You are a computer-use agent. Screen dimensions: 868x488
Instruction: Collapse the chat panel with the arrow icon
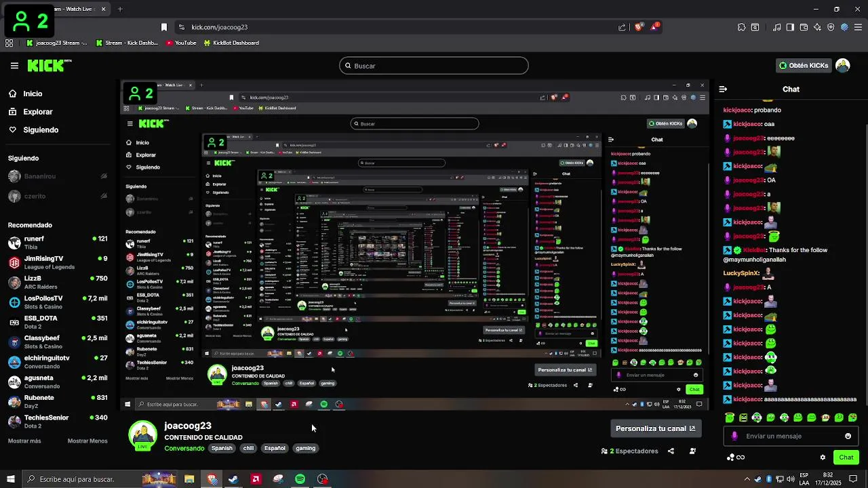[723, 89]
